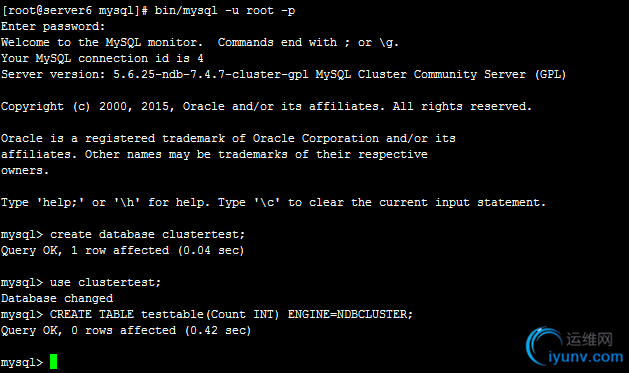
Task: Click the Database changed message
Action: (x=57, y=298)
